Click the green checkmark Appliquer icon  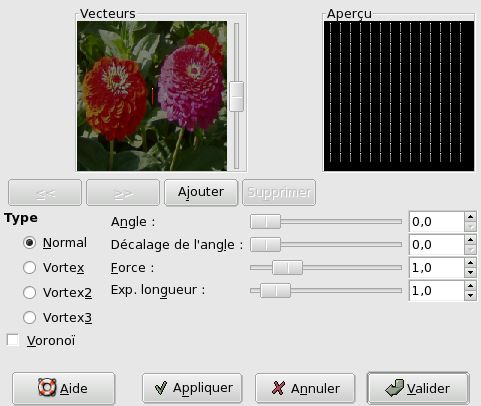click(x=161, y=388)
